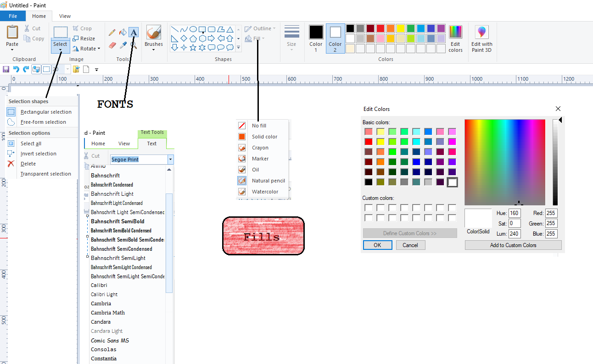This screenshot has width=593, height=364.
Task: Open the Rotate dropdown menu
Action: click(x=86, y=49)
